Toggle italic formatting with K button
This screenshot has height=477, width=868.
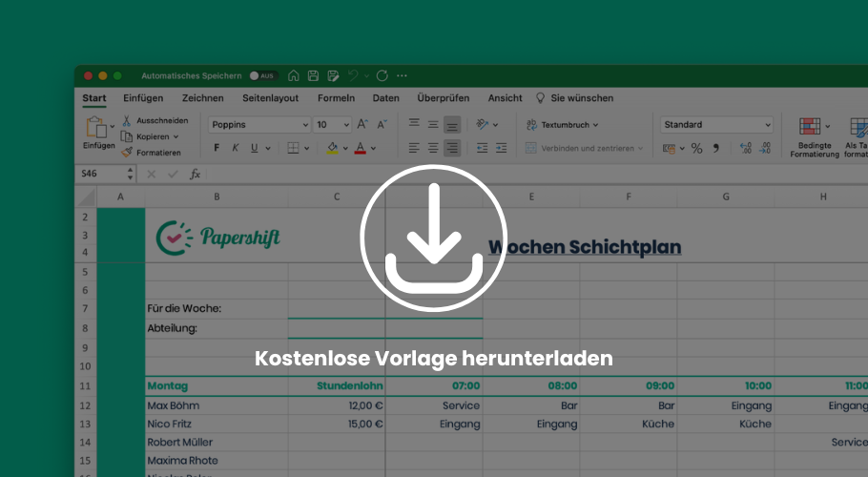pyautogui.click(x=236, y=148)
